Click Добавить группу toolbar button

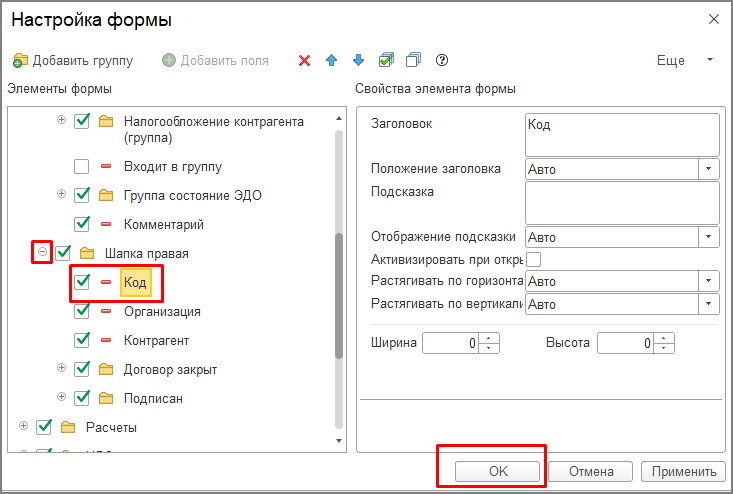(73, 61)
